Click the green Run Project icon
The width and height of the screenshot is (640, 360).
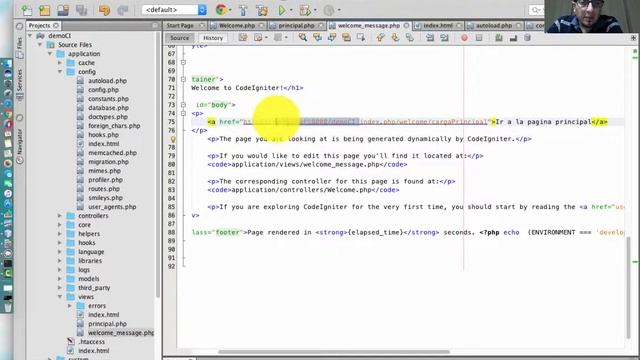click(282, 10)
